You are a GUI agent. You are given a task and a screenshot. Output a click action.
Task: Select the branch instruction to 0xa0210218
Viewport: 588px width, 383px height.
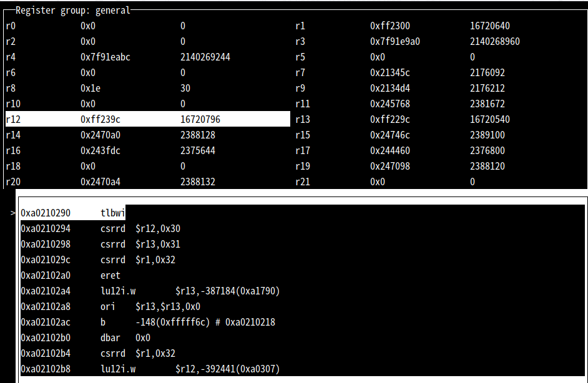[187, 322]
